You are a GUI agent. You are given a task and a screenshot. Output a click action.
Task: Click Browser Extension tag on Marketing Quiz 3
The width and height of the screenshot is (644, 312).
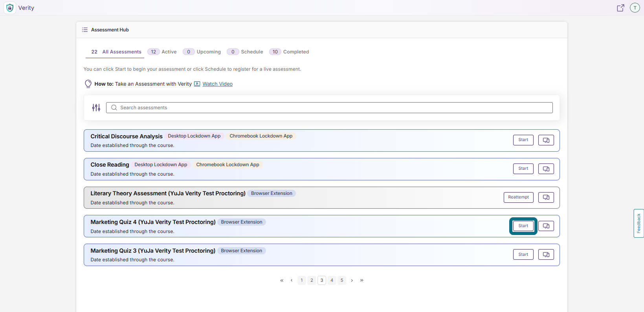coord(242,251)
